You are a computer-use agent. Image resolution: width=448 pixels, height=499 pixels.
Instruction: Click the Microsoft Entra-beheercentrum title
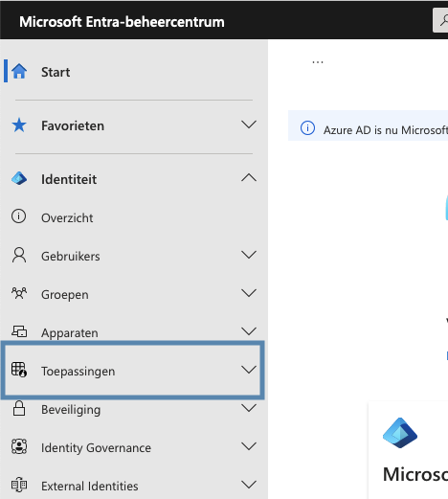coord(122,22)
